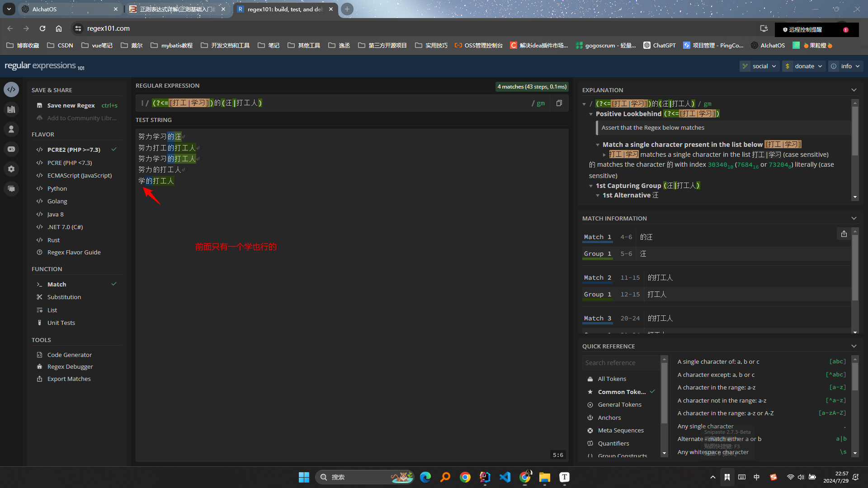This screenshot has height=488, width=868.
Task: Open the info dropdown menu
Action: tap(846, 66)
